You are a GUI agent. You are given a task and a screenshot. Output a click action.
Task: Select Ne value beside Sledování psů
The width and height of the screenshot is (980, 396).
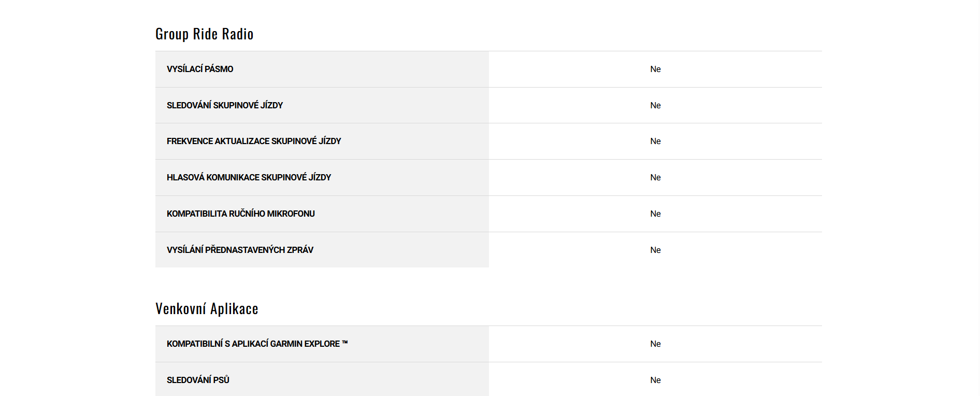click(x=655, y=380)
